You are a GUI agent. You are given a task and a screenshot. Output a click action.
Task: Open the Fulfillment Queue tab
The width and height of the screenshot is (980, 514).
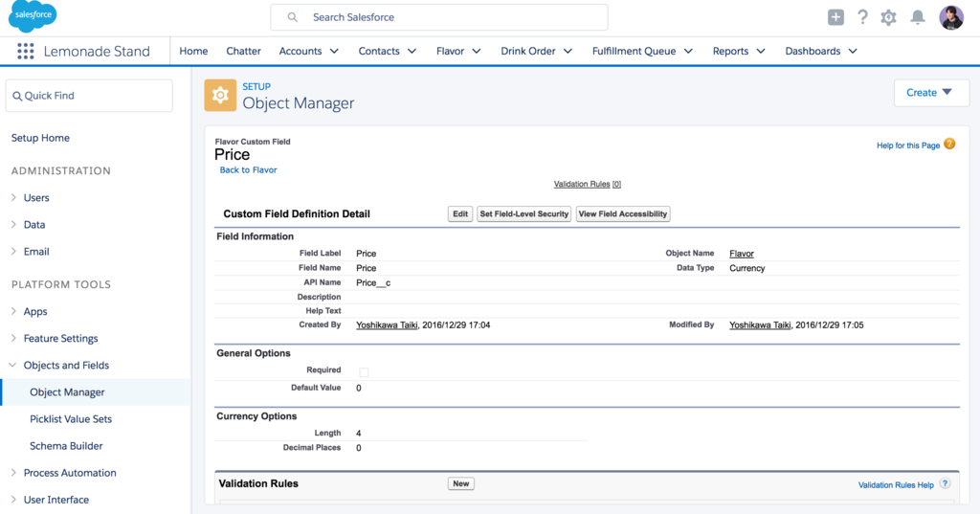tap(634, 52)
